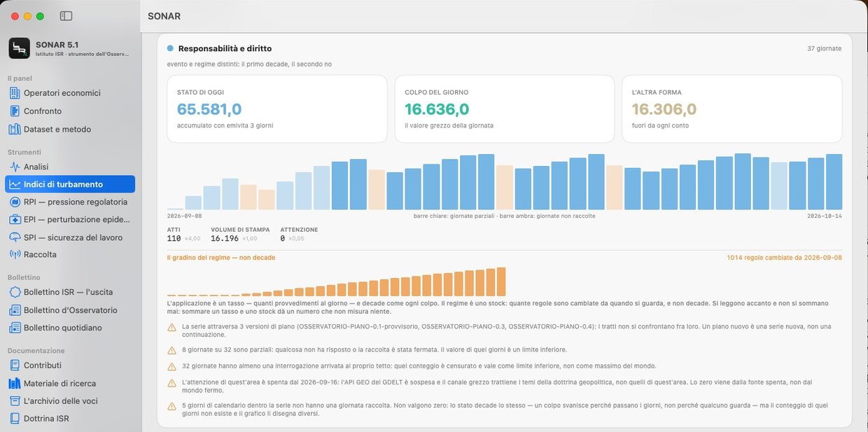Click the chart icon for Indici di turbamento
The image size is (868, 432).
click(x=15, y=185)
